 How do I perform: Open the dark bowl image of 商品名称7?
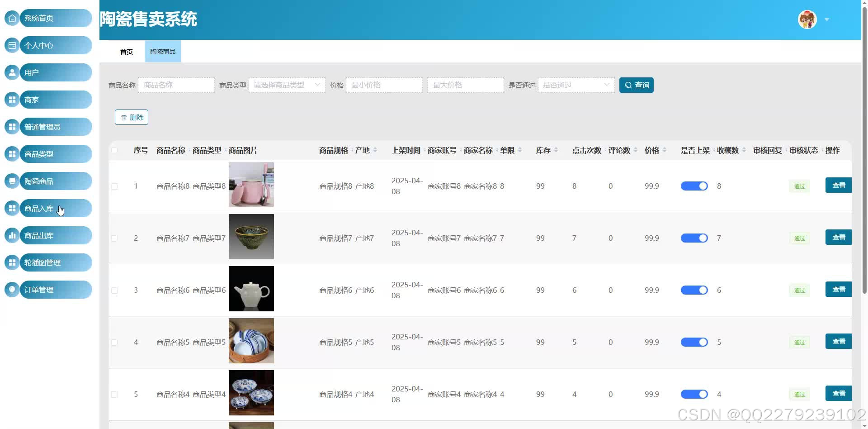[x=251, y=237]
